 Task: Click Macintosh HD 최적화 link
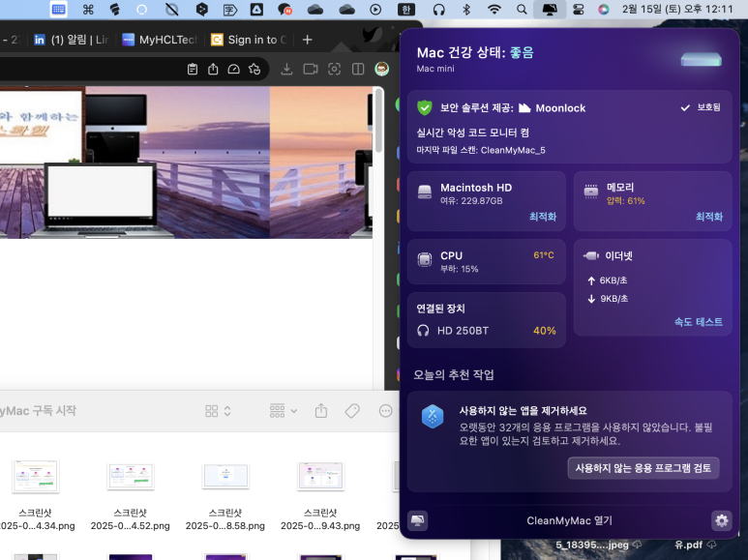coord(543,217)
